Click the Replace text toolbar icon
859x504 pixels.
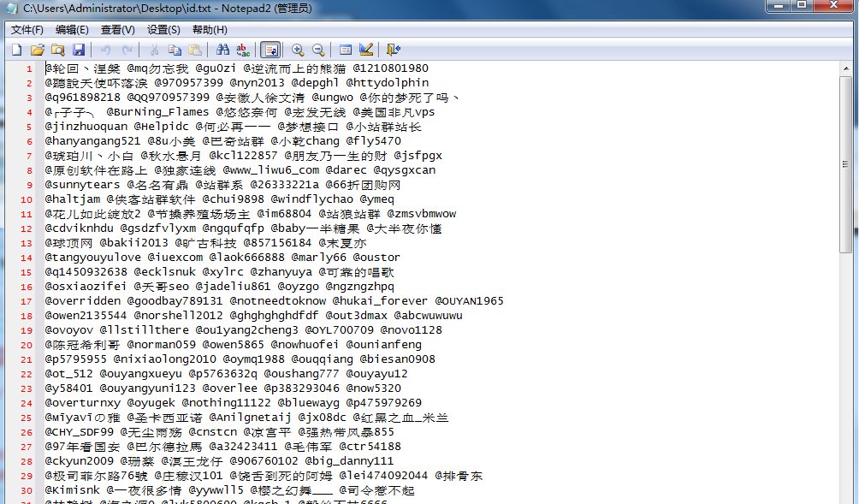click(x=243, y=50)
